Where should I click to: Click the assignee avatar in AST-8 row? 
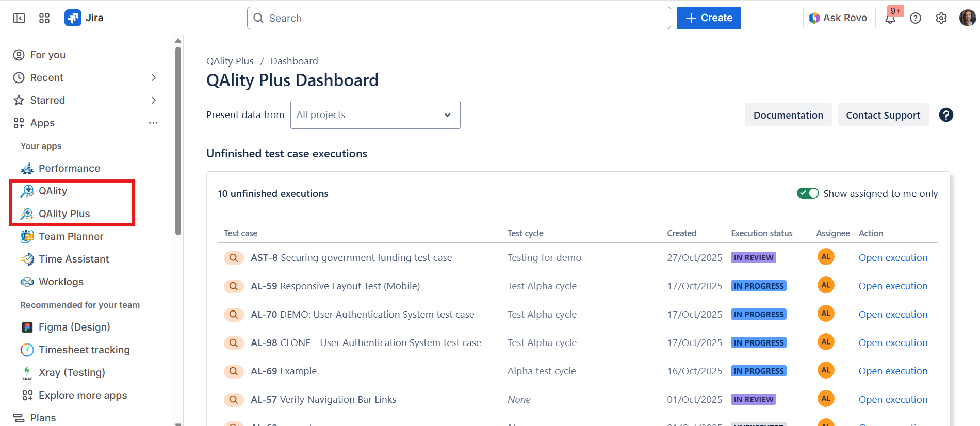tap(826, 257)
